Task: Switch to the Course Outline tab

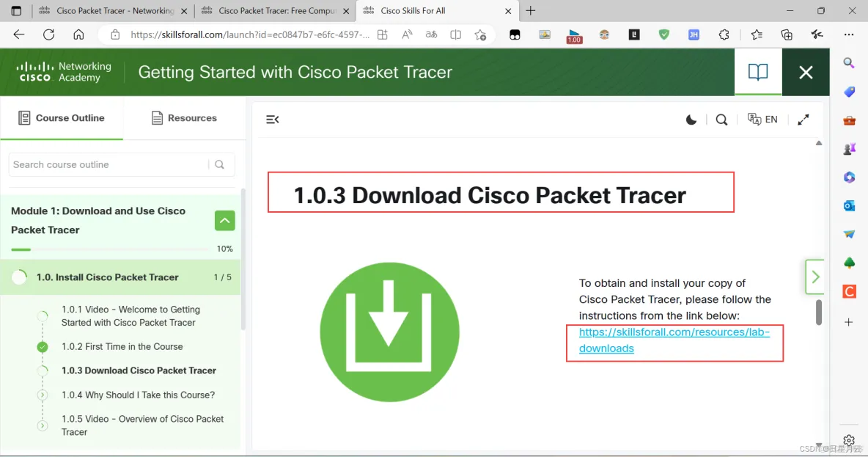Action: (62, 118)
